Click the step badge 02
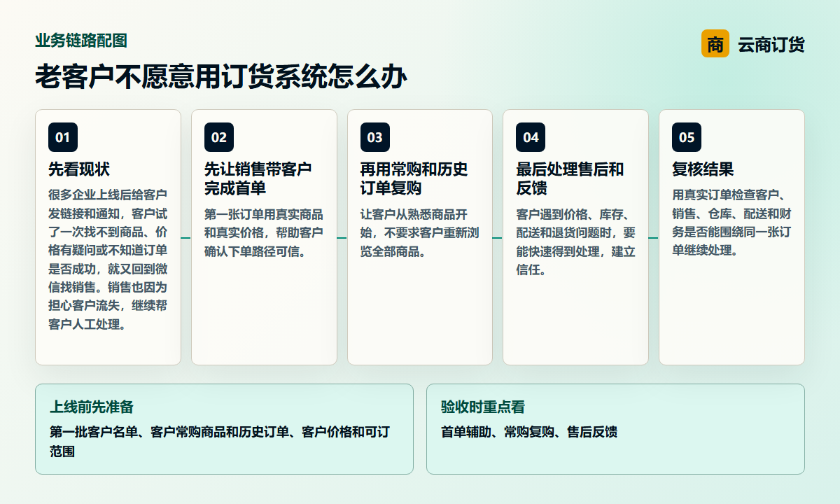Viewport: 840px width, 504px height. pyautogui.click(x=219, y=137)
